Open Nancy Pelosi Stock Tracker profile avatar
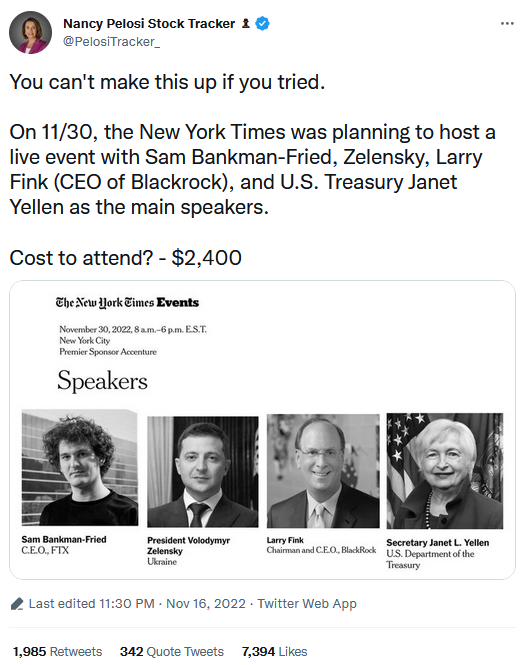The image size is (527, 665). [31, 33]
